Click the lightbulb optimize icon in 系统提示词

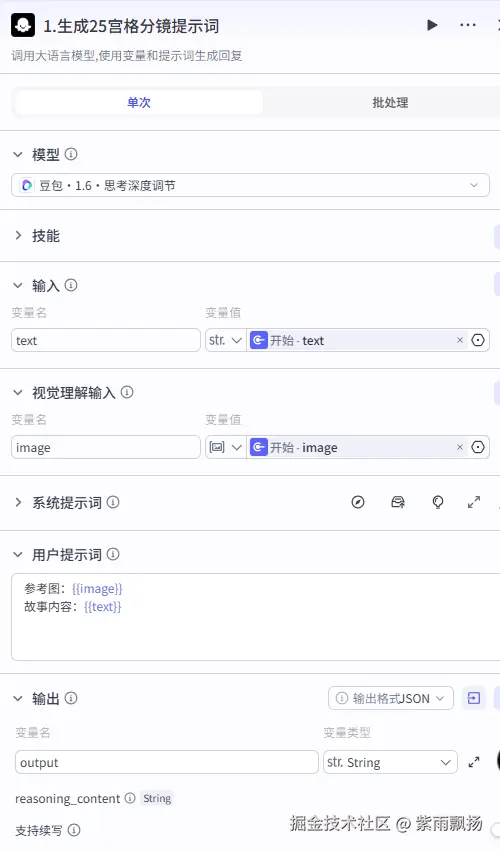click(x=438, y=503)
